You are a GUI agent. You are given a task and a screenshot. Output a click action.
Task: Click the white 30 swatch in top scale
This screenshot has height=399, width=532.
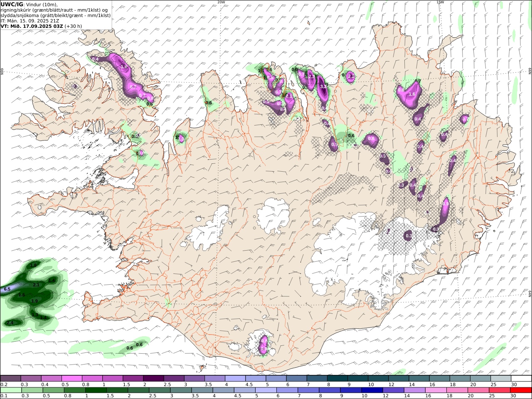click(x=521, y=378)
